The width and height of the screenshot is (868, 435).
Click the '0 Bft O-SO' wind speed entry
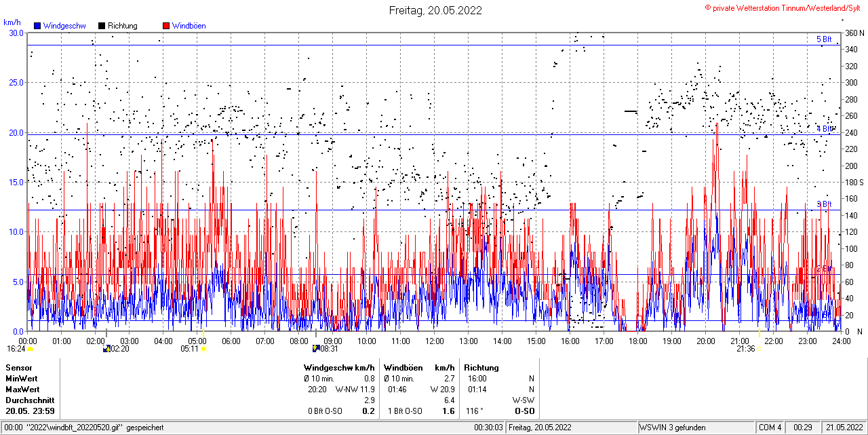pyautogui.click(x=325, y=411)
